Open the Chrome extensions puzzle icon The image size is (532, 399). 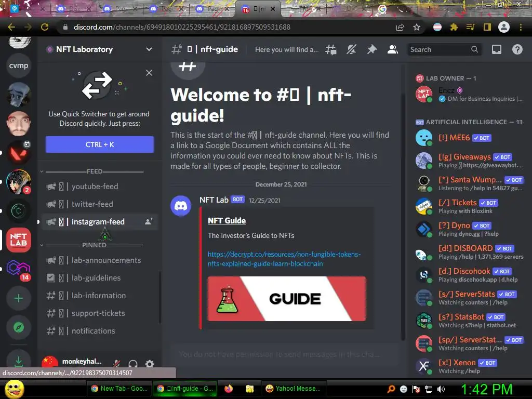454,27
